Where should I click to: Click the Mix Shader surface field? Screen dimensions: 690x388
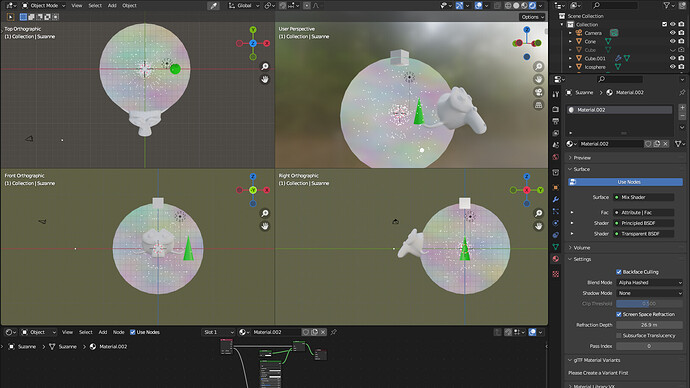pos(644,197)
